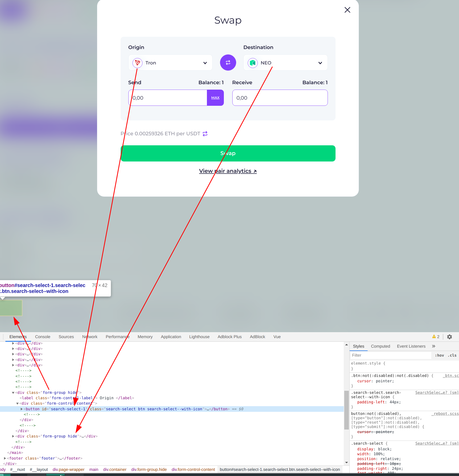
Task: Click #__layout in the breadcrumb
Action: click(39, 469)
